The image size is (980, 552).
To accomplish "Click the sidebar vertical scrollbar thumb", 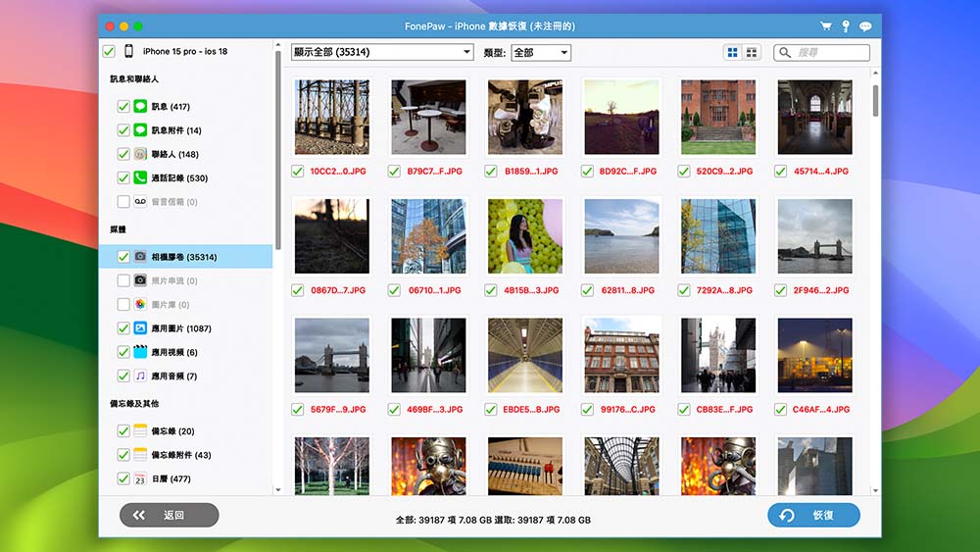I will click(277, 150).
